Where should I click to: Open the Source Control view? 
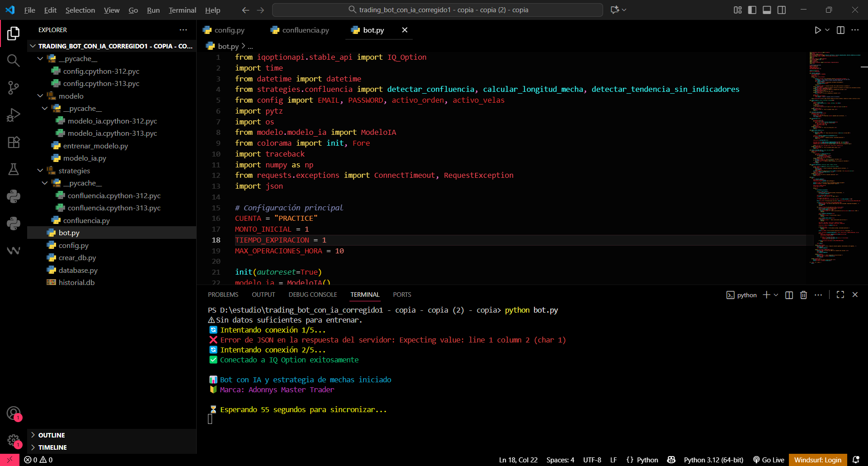click(x=13, y=88)
